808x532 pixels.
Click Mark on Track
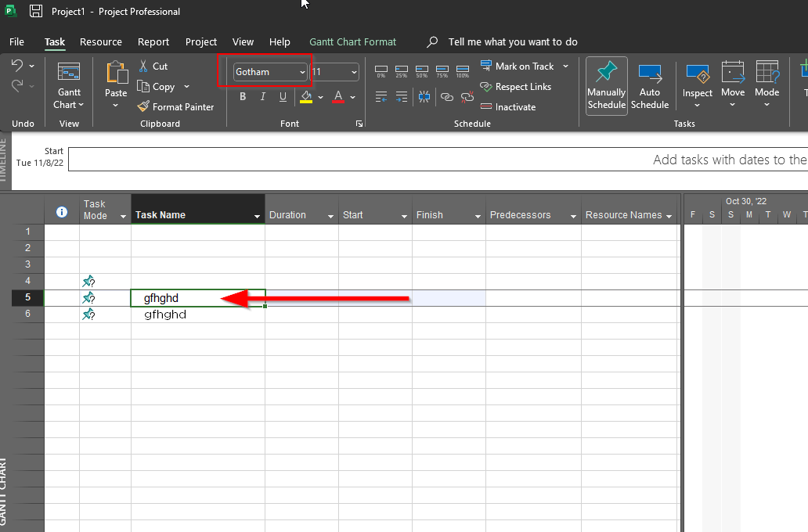pos(518,66)
